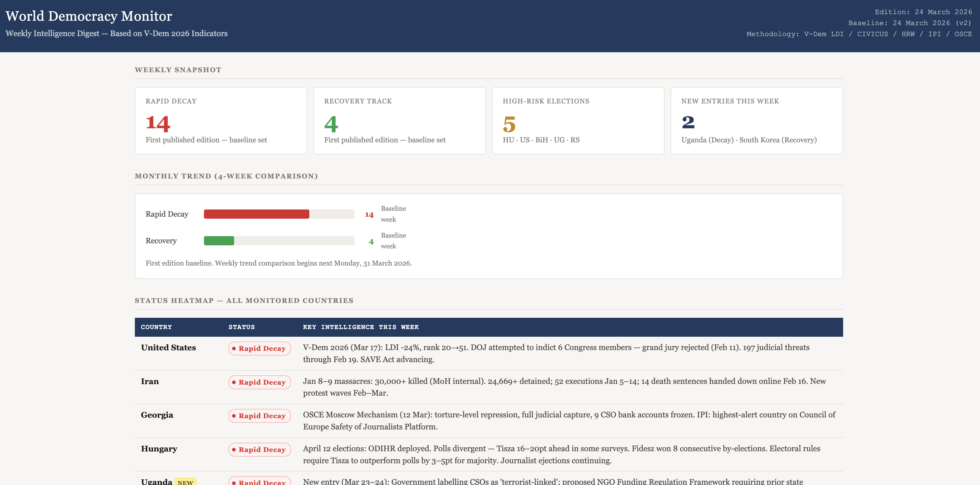Screen dimensions: 980x485
Task: Select the Hungary country name
Action: [159, 449]
